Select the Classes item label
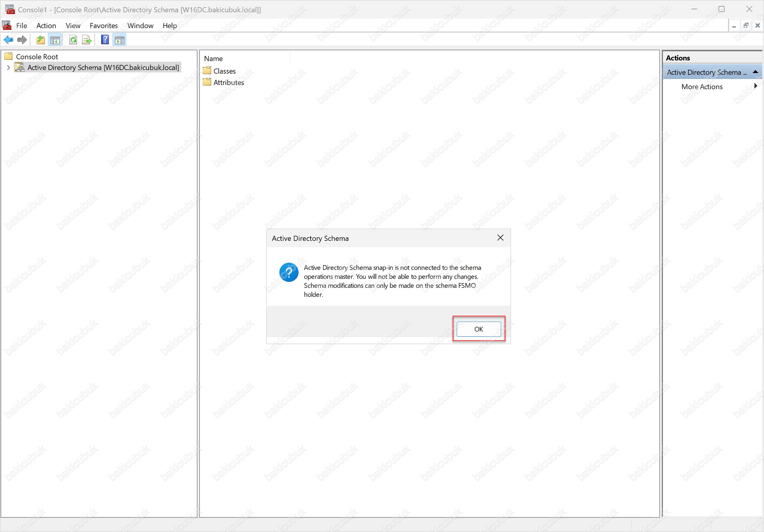 (225, 71)
